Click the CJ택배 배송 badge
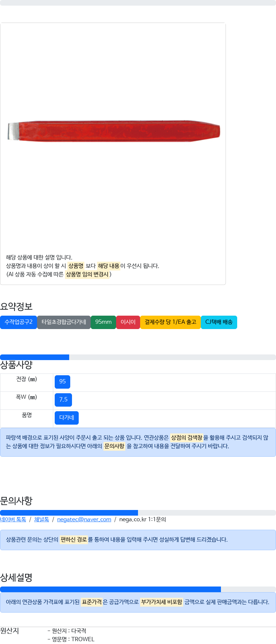The width and height of the screenshot is (276, 644). click(x=219, y=322)
